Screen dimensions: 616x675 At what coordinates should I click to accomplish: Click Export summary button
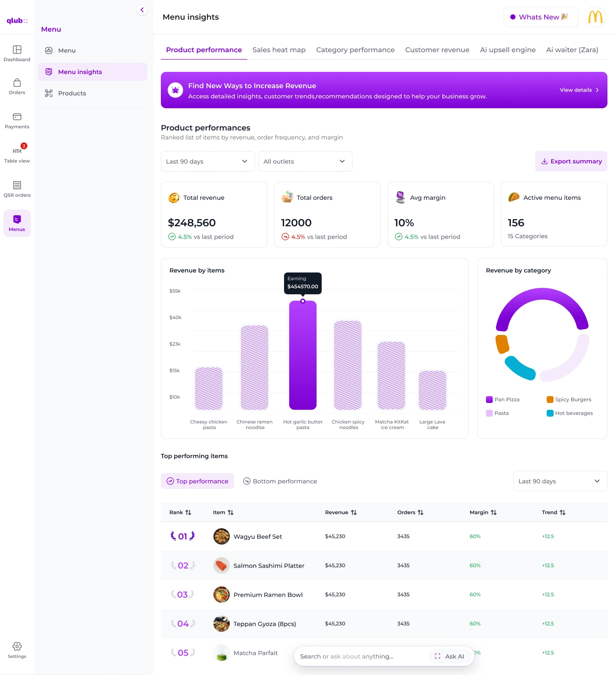(x=571, y=161)
